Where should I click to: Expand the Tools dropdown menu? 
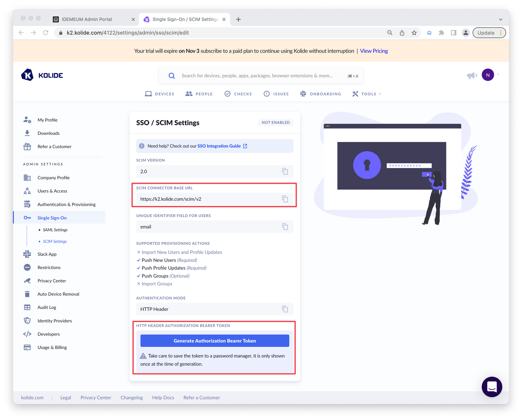[367, 94]
